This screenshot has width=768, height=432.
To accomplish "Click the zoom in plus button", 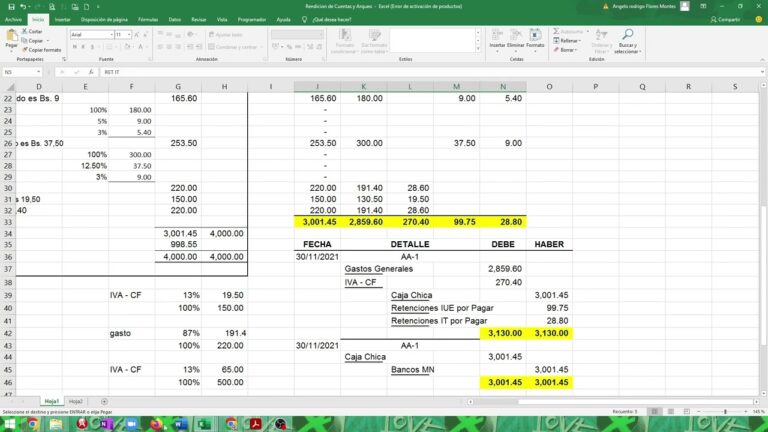I will coord(745,411).
